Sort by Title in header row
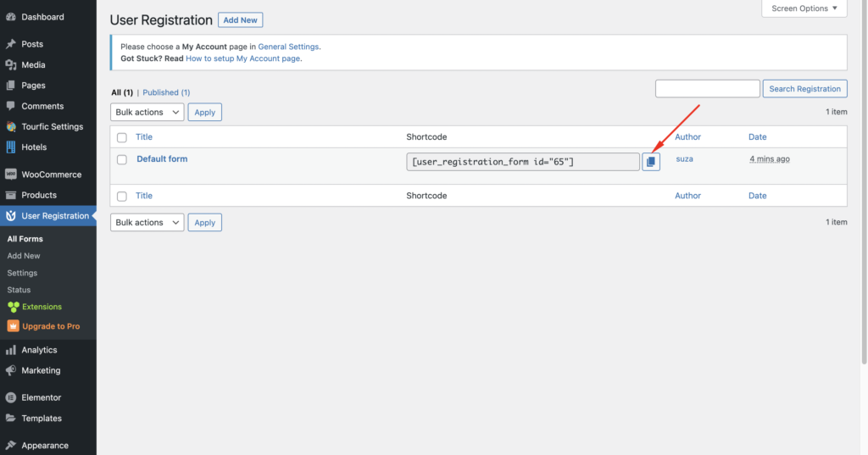The image size is (868, 455). 144,136
